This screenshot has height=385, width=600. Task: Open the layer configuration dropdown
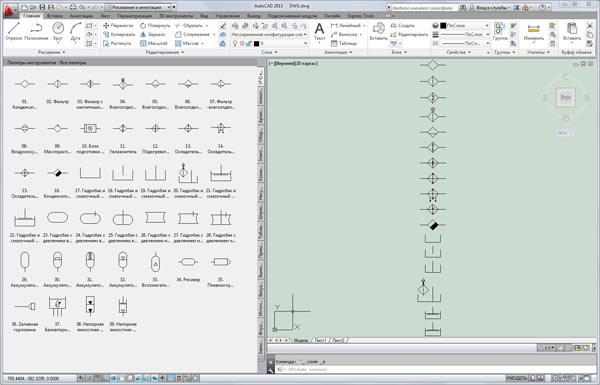click(269, 34)
